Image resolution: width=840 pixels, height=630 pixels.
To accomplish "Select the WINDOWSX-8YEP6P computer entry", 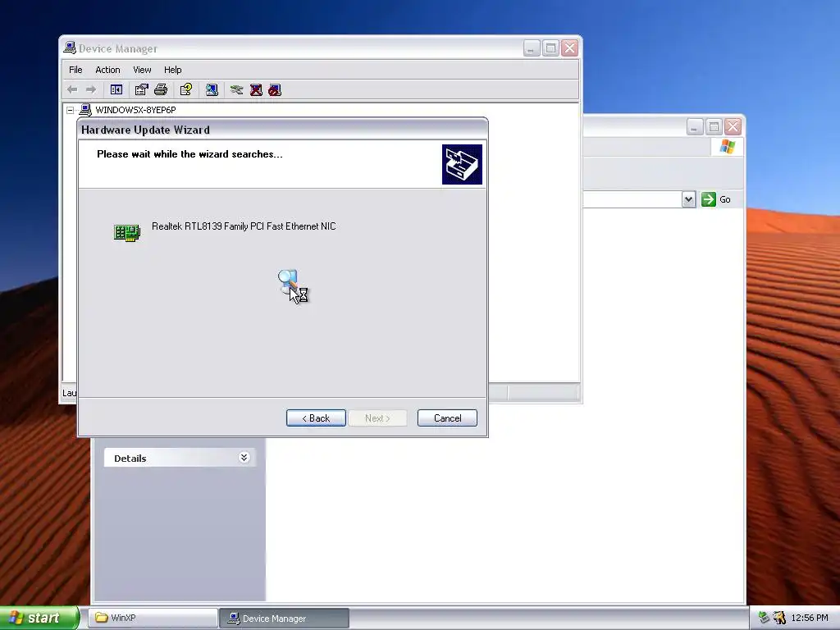I will pos(135,110).
